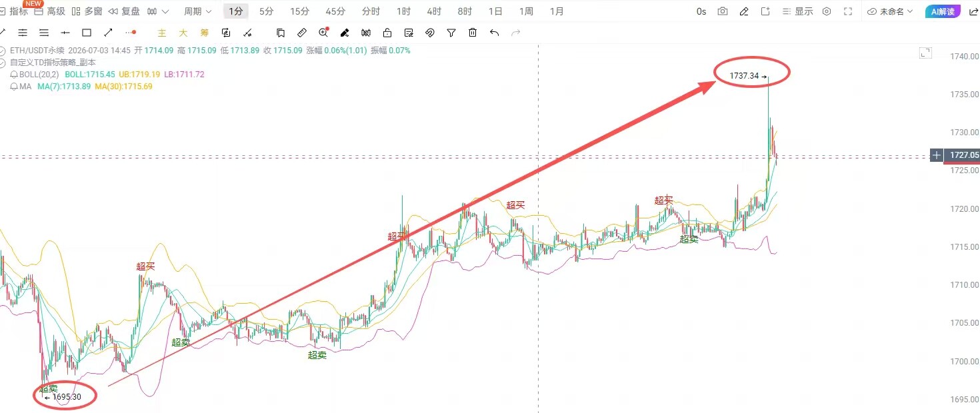Expand chart pane with corner icon
The image size is (980, 413).
pyautogui.click(x=925, y=53)
